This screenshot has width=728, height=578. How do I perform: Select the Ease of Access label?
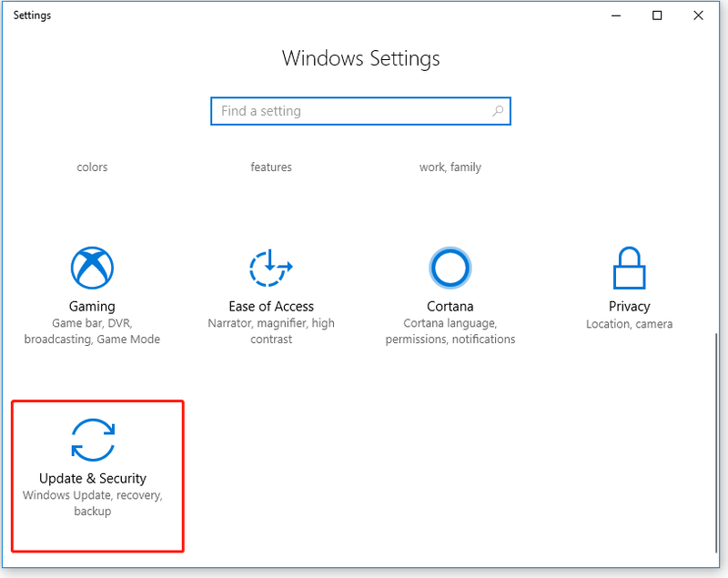[271, 307]
